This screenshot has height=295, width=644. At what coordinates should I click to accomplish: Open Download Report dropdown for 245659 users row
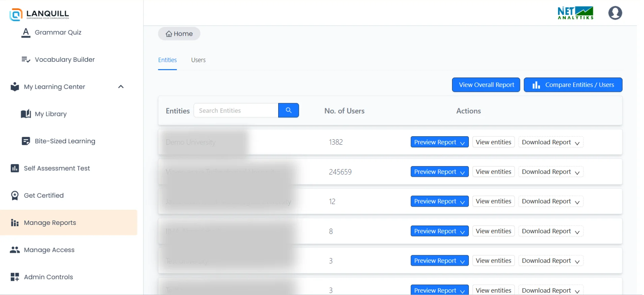551,172
